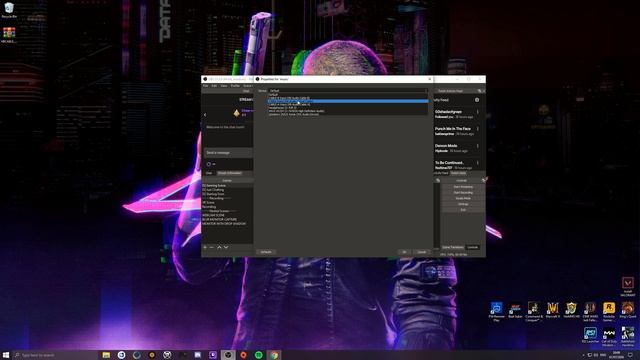The width and height of the screenshot is (640, 360).
Task: Click Start Recording in OBS Controls
Action: click(463, 193)
